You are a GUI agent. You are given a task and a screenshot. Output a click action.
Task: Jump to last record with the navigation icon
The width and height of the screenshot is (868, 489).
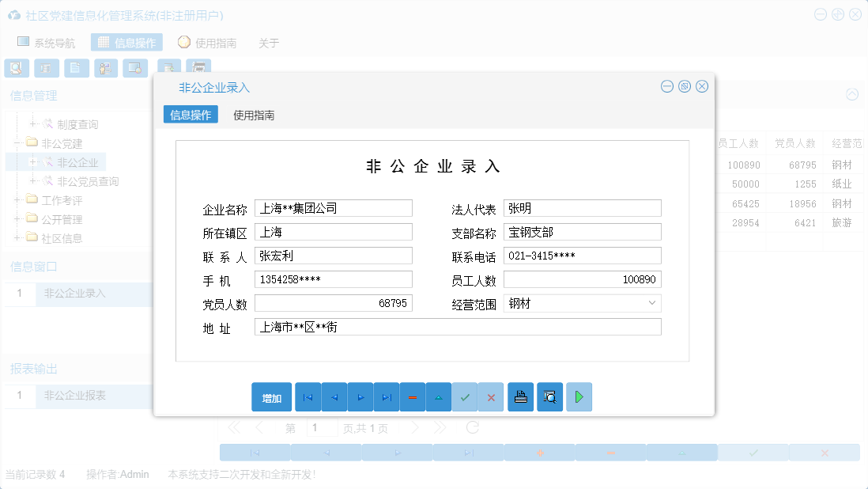[387, 396]
